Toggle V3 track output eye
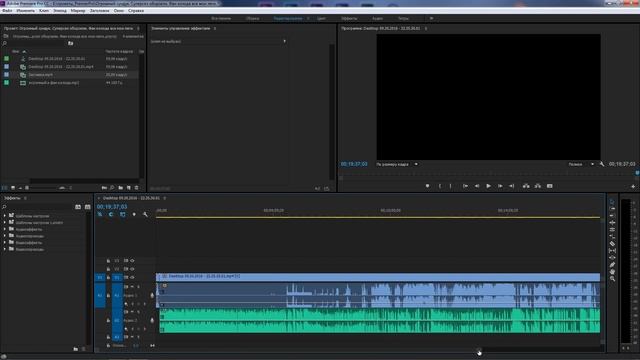Image resolution: width=640 pixels, height=360 pixels. (x=132, y=260)
